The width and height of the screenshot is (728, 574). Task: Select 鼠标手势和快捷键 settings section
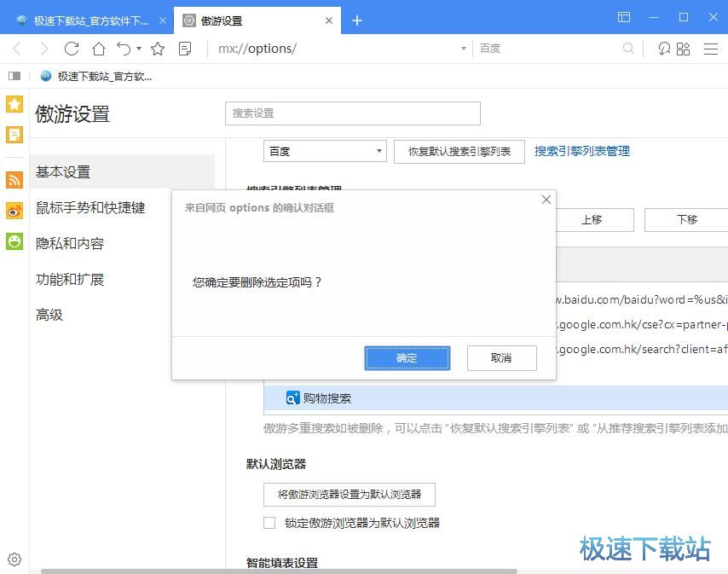[x=90, y=207]
